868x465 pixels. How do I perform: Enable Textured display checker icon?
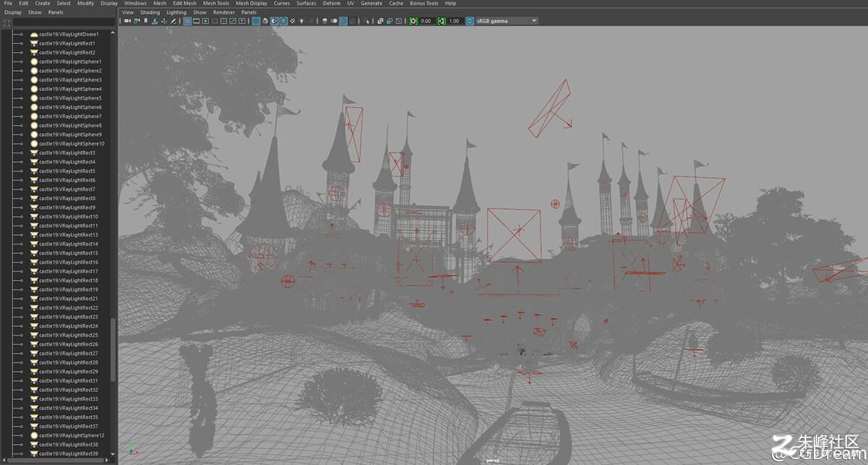[292, 21]
